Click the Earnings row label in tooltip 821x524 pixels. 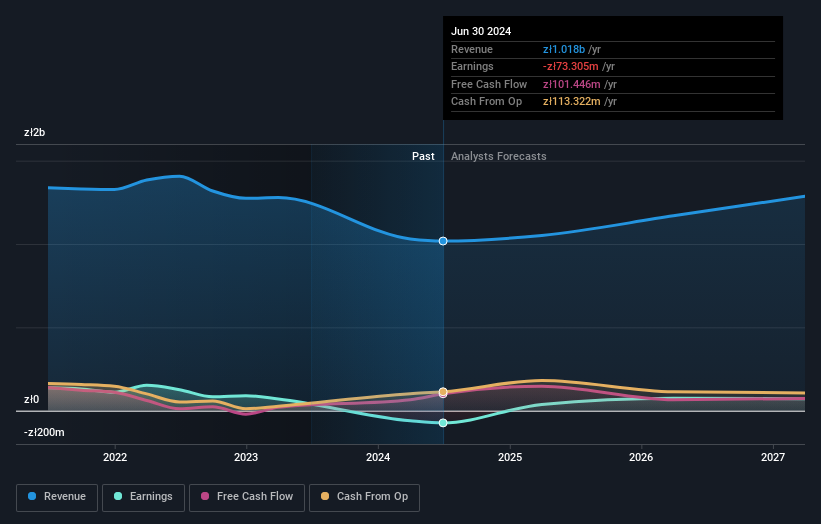pos(472,66)
